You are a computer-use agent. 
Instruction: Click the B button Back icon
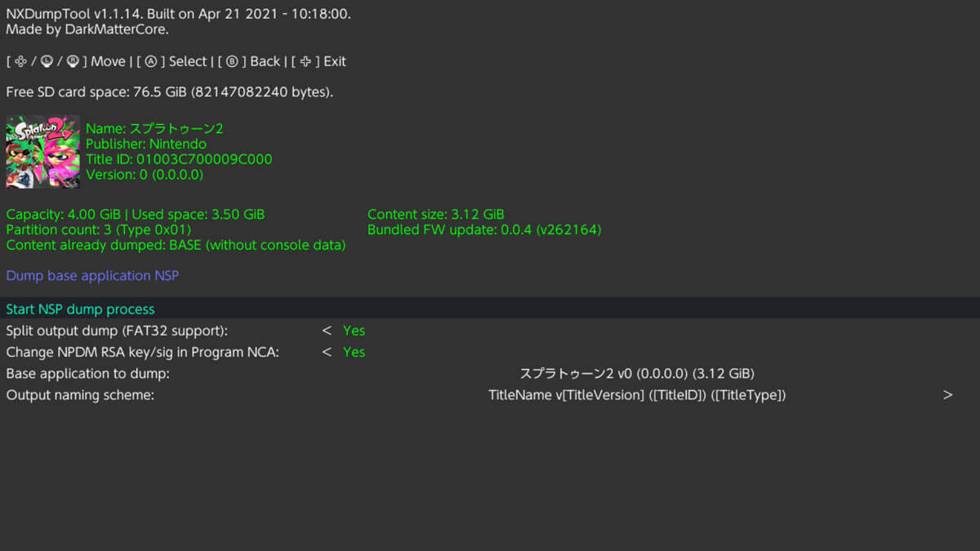click(231, 61)
